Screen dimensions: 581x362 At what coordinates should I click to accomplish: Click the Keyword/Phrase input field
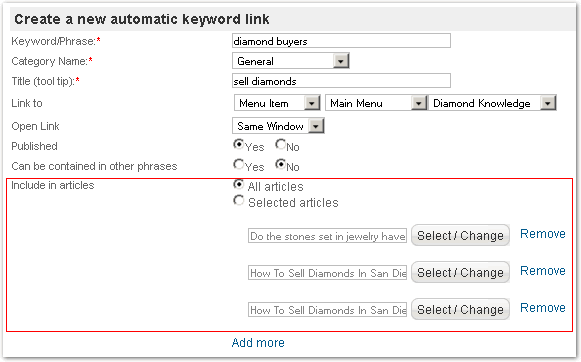click(341, 41)
